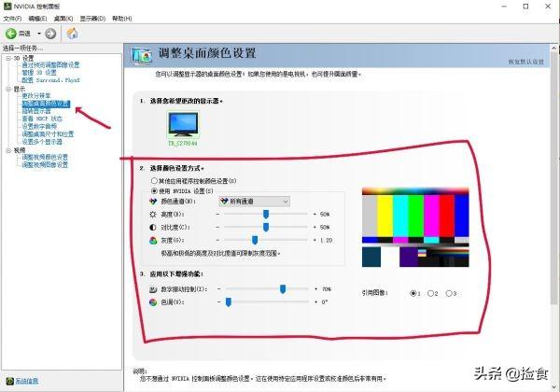The width and height of the screenshot is (560, 392).
Task: Open 通过预览调整图像设置 in the task tree
Action: tap(50, 65)
